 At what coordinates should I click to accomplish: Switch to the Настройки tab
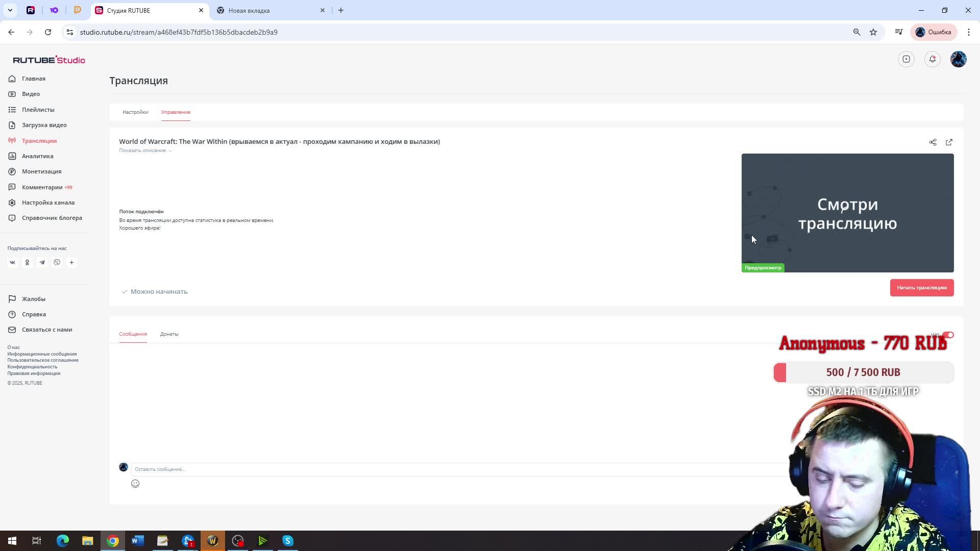(135, 112)
